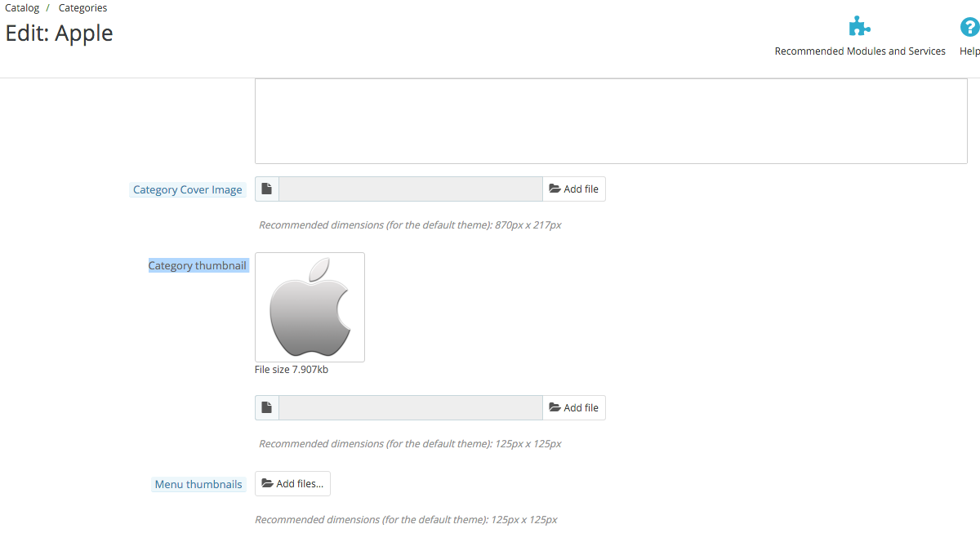This screenshot has height=542, width=980.
Task: Go to Categories breadcrumb
Action: [82, 8]
